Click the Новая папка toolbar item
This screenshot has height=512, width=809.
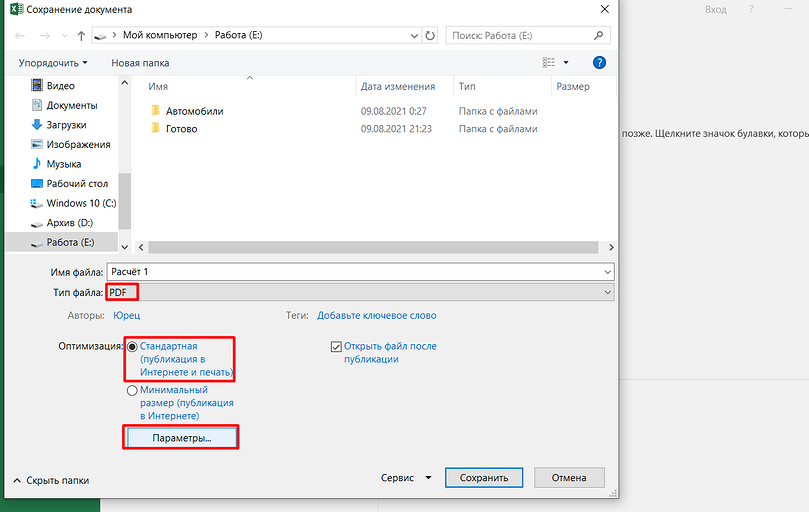click(x=140, y=62)
